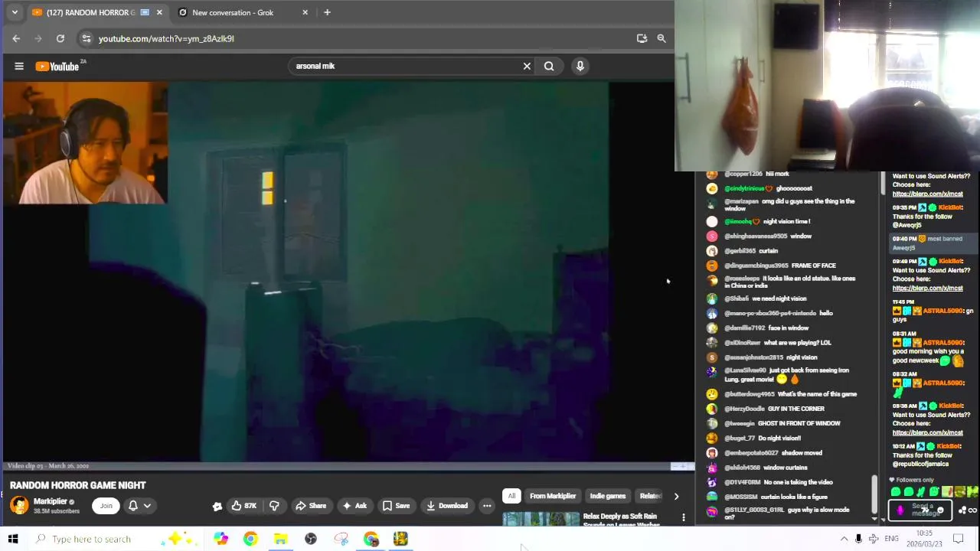Close the RANDOM HORROR tab
The height and width of the screenshot is (551, 980).
click(x=159, y=12)
